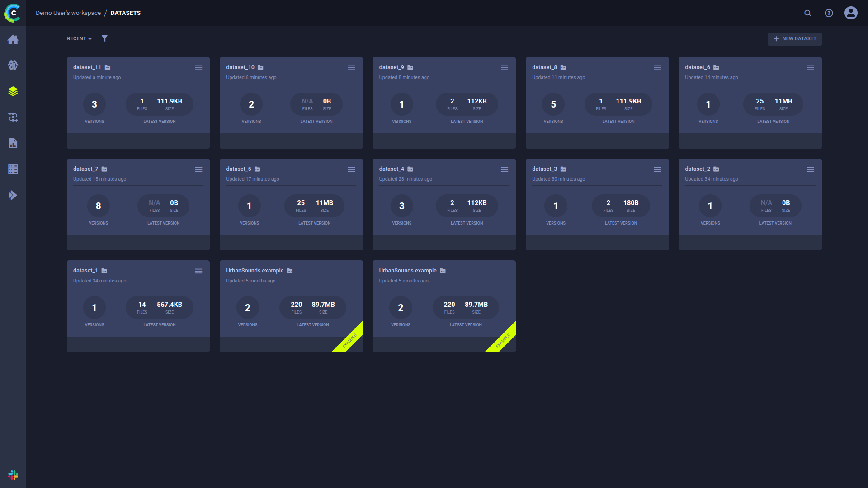
Task: Click the Slack icon in bottom left
Action: [x=13, y=475]
